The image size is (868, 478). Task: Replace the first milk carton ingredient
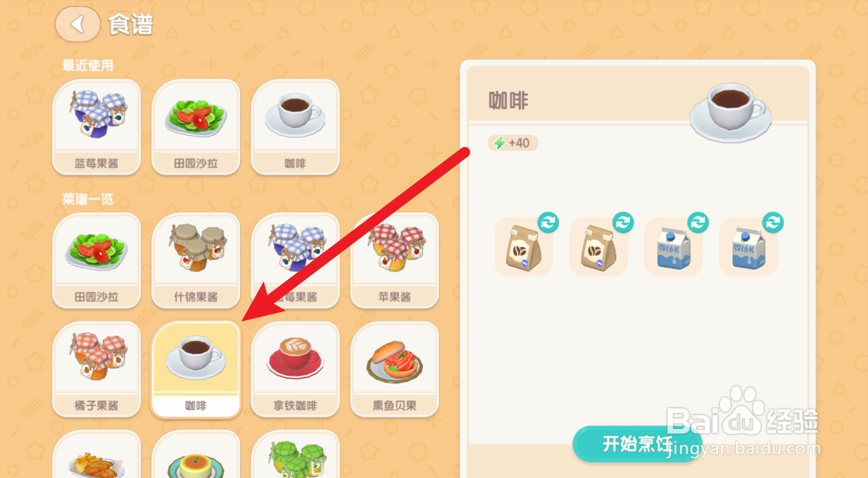coord(698,222)
